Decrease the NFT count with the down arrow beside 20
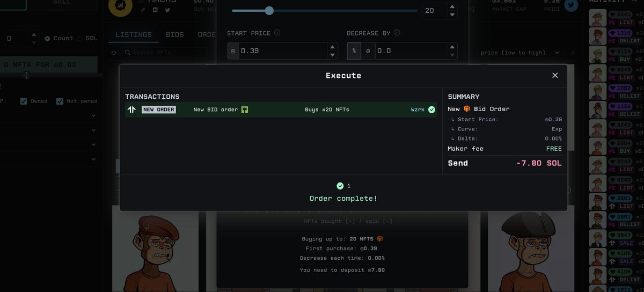644x292 pixels. 452,14
